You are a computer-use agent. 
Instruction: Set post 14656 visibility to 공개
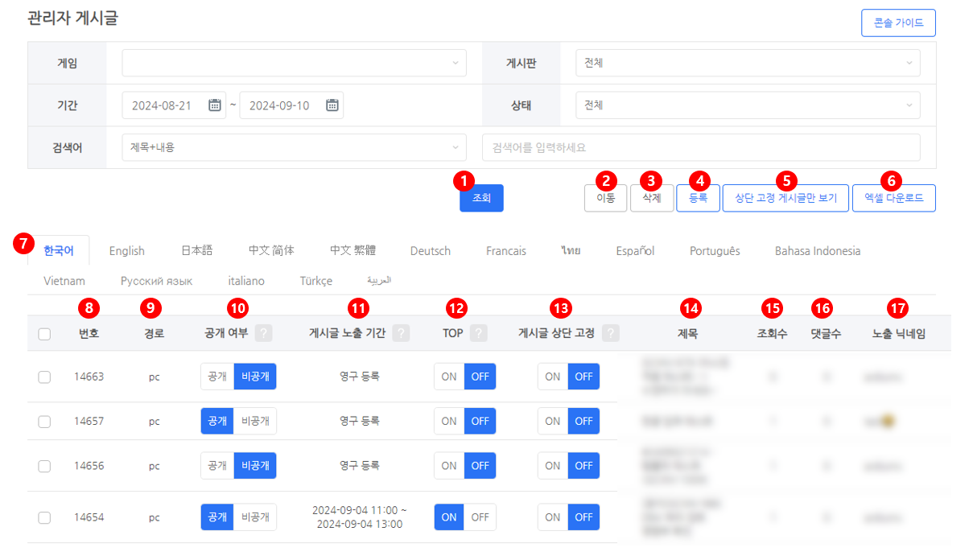pos(217,466)
